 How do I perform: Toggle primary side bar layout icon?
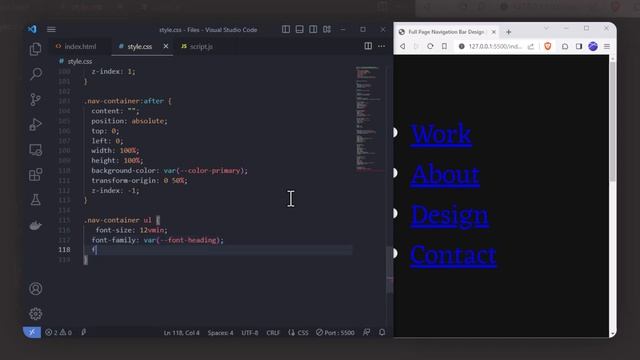coord(286,29)
